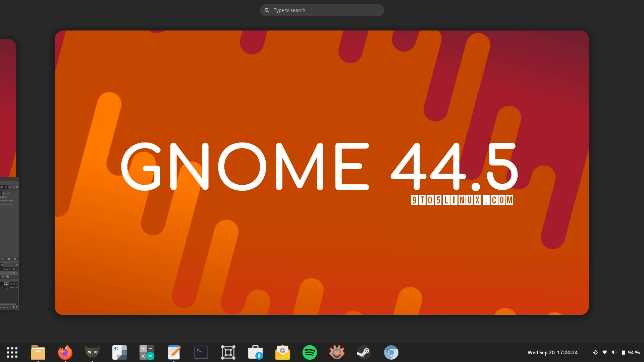Image resolution: width=644 pixels, height=362 pixels.
Task: Launch GNOME Boxes from the dock
Action: 228,352
